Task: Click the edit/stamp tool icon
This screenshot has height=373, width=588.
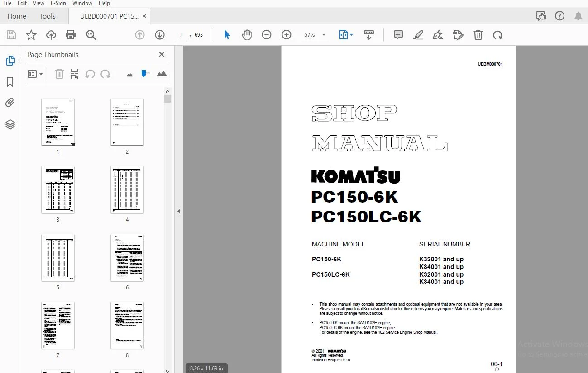Action: (x=458, y=35)
